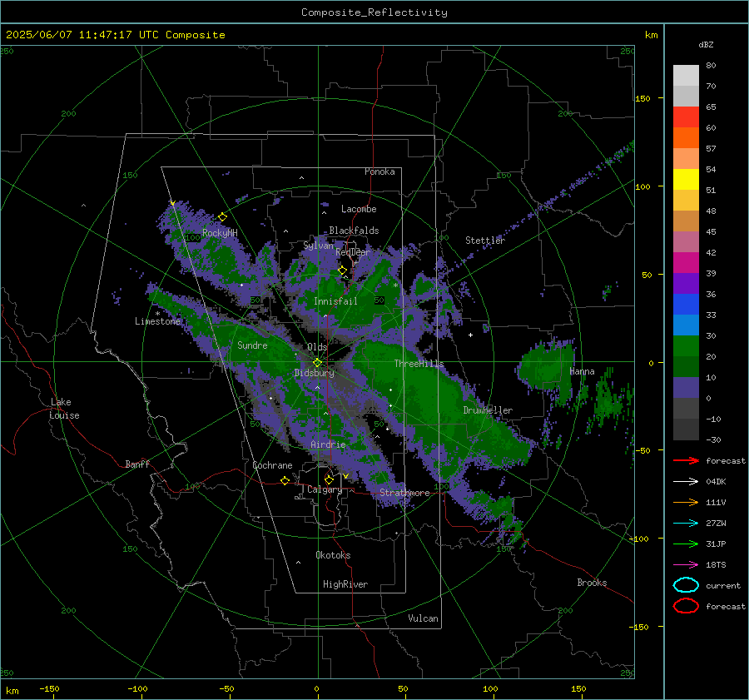Select the magenta 39-42 dBZ swatch
The width and height of the screenshot is (749, 700).
pos(686,263)
